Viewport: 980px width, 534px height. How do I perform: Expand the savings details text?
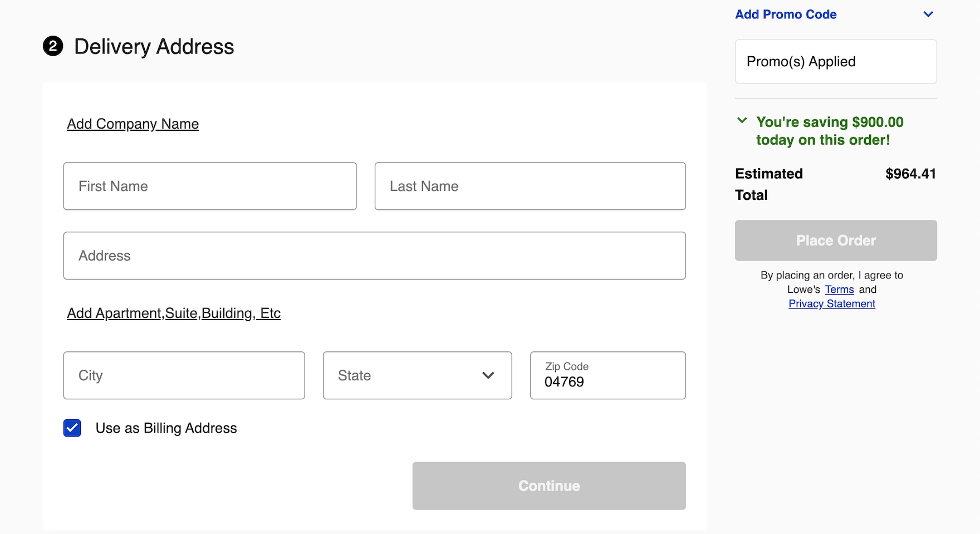coord(829,131)
